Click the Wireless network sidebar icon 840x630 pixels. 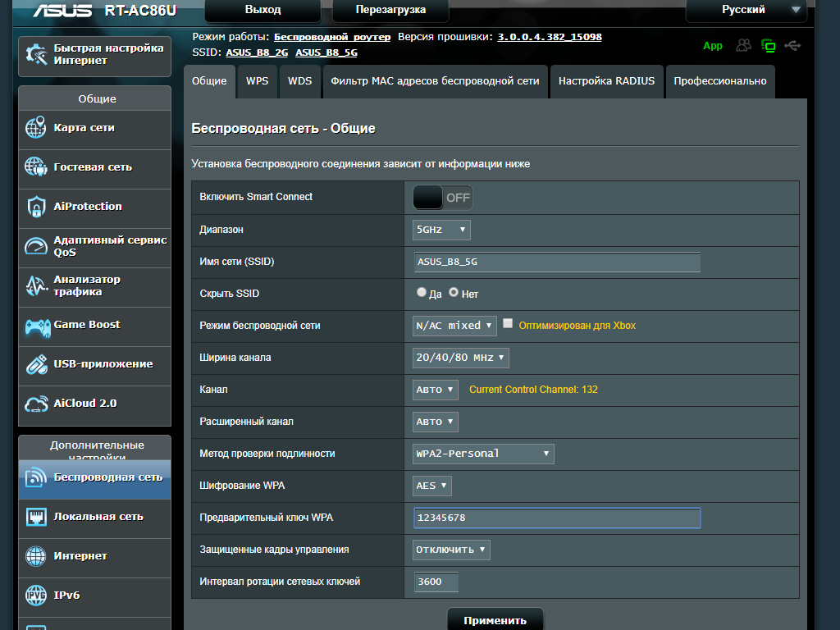tap(36, 477)
